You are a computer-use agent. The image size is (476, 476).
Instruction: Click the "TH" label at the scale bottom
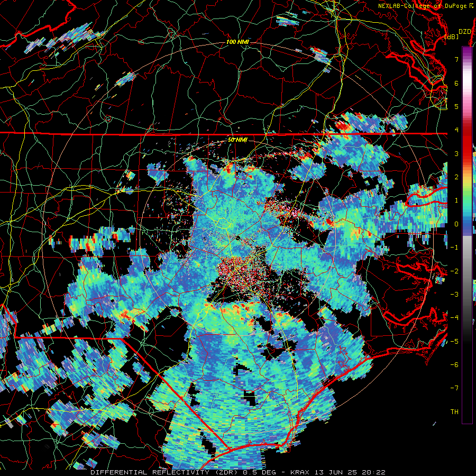pos(454,411)
